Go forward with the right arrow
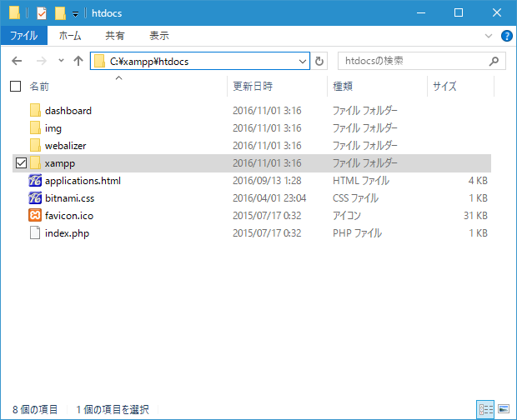Screen dimensions: 517x420 pos(41,61)
